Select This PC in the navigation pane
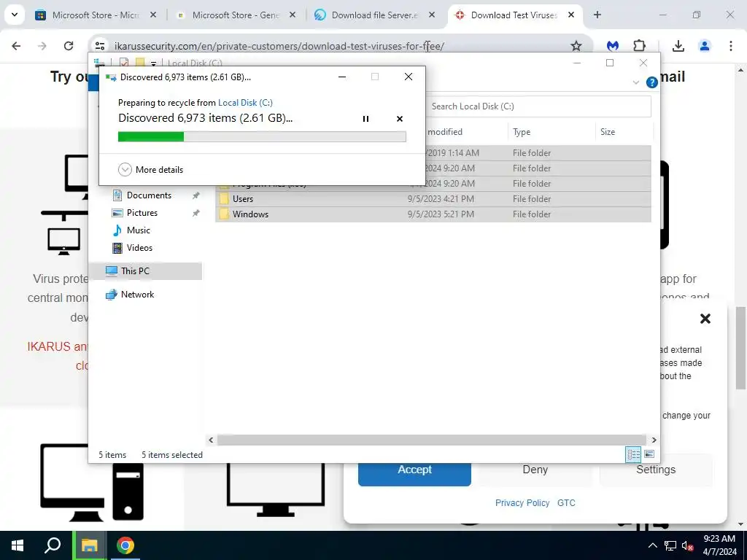The height and width of the screenshot is (560, 747). [146, 271]
